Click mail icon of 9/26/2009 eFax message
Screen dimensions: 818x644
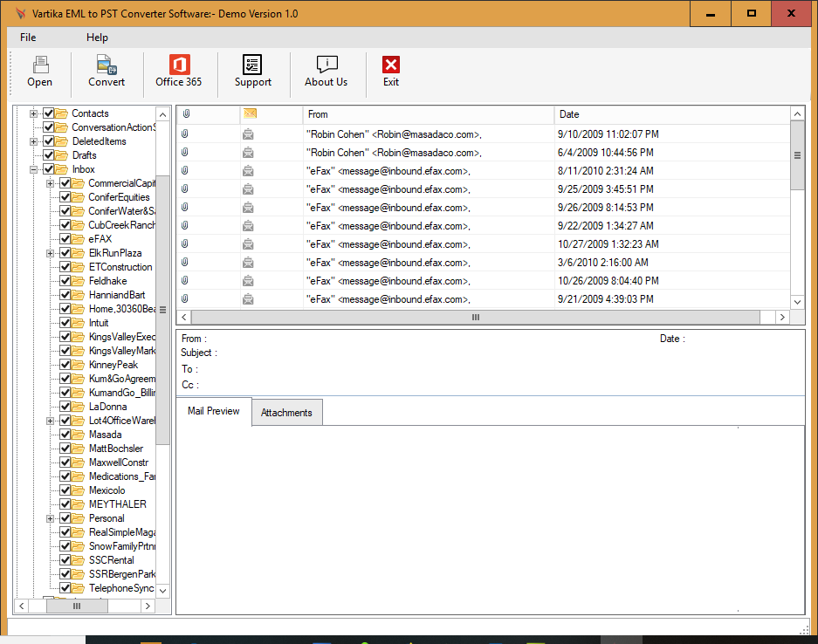[x=248, y=208]
